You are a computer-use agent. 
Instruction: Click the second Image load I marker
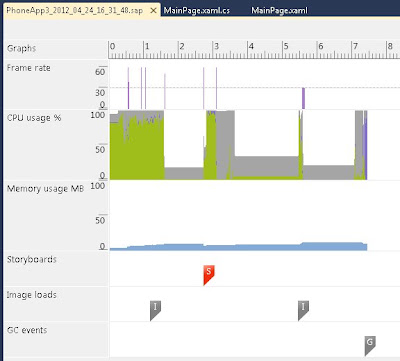pyautogui.click(x=303, y=310)
